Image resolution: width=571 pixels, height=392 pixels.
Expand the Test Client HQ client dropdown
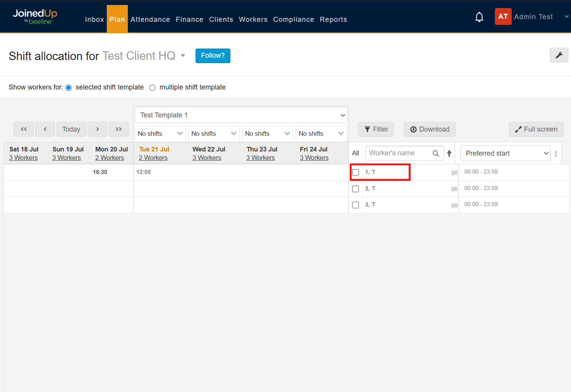(183, 56)
